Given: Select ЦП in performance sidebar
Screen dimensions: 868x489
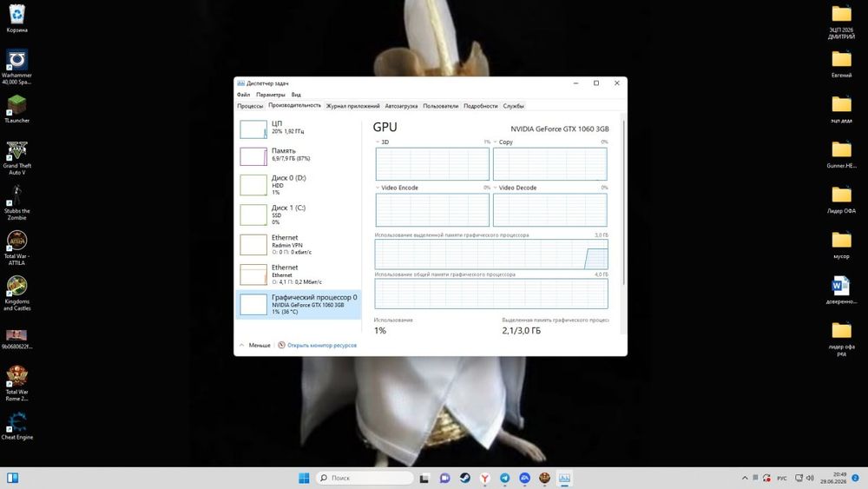Looking at the screenshot, I should pyautogui.click(x=299, y=129).
